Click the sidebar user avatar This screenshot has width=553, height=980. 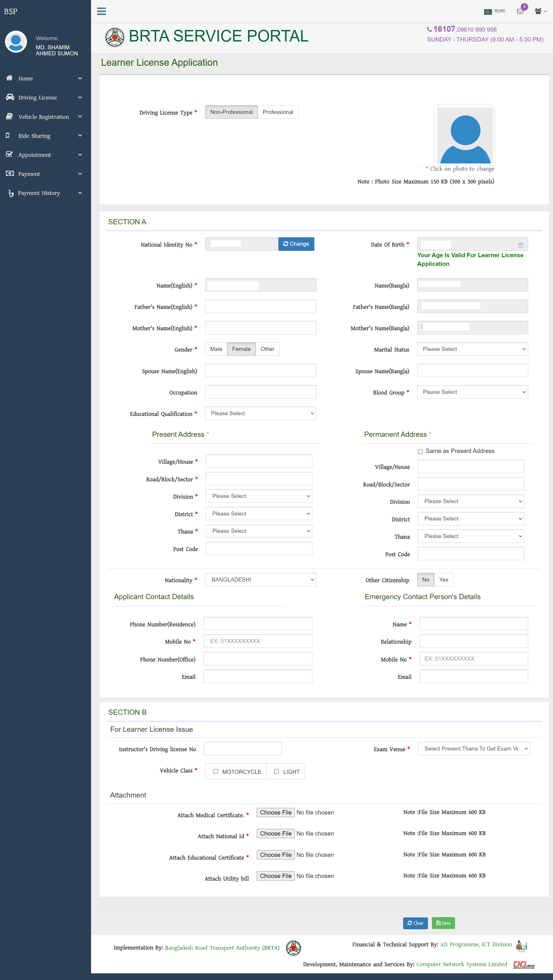coord(16,42)
